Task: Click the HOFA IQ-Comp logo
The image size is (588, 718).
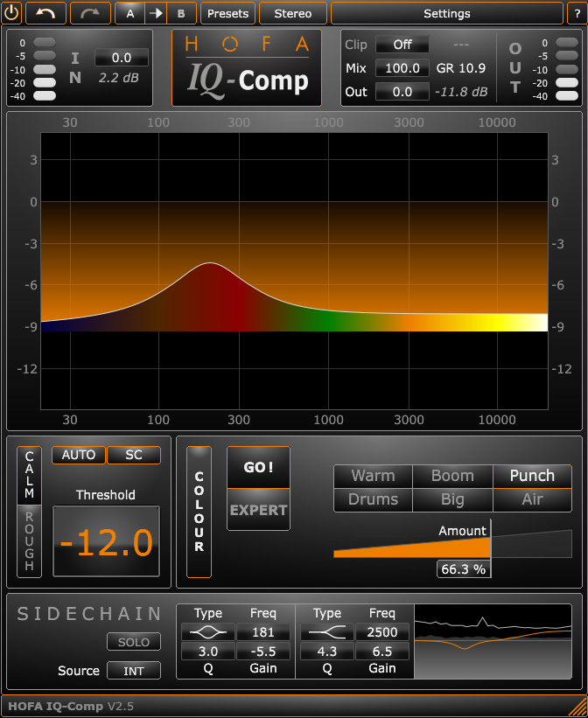Action: [x=247, y=67]
